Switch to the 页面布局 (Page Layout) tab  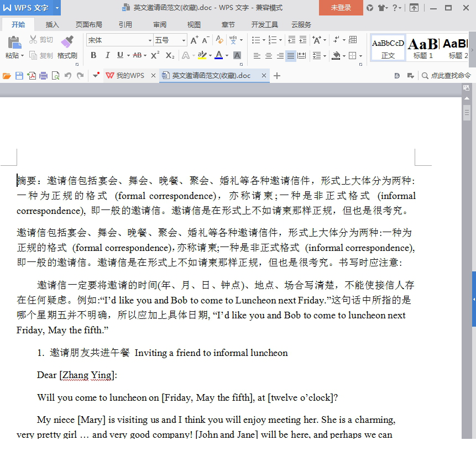pos(88,24)
